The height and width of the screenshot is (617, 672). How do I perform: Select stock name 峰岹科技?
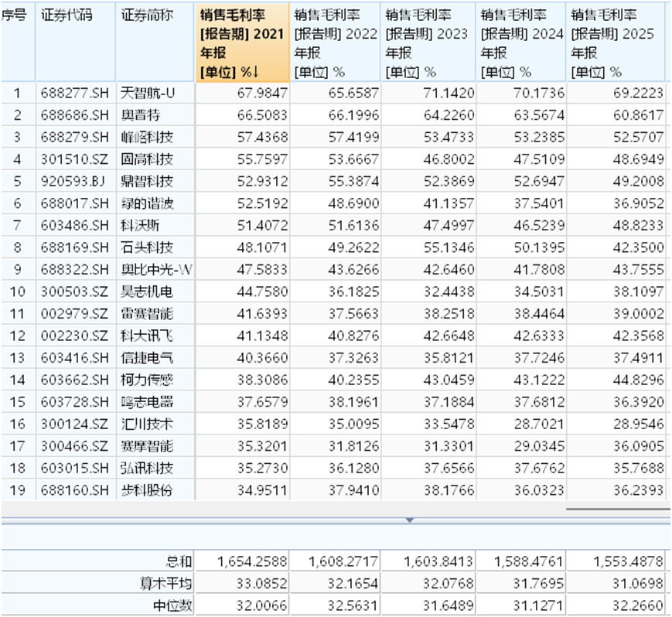[x=147, y=137]
